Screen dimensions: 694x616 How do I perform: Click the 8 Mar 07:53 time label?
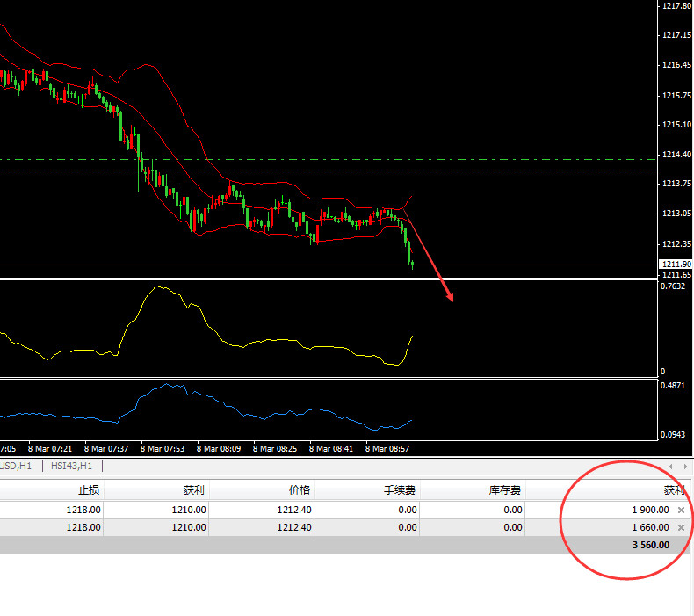click(163, 449)
